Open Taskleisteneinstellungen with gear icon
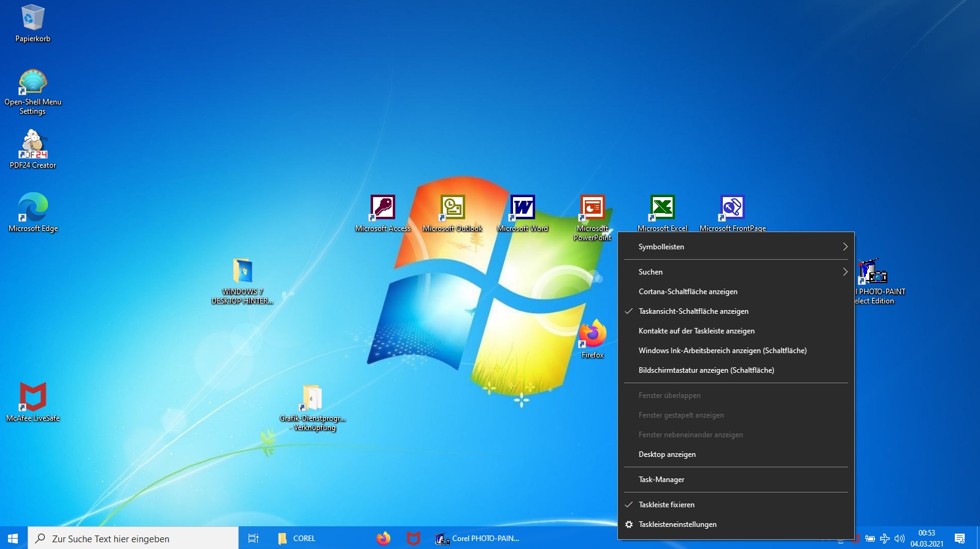This screenshot has width=980, height=549. [736, 524]
